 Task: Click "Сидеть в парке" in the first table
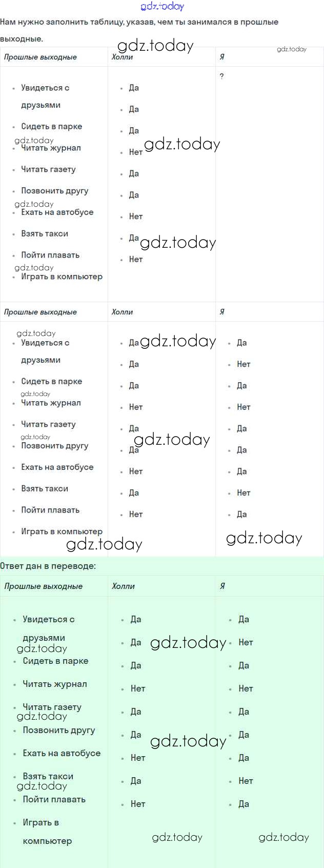tap(51, 126)
